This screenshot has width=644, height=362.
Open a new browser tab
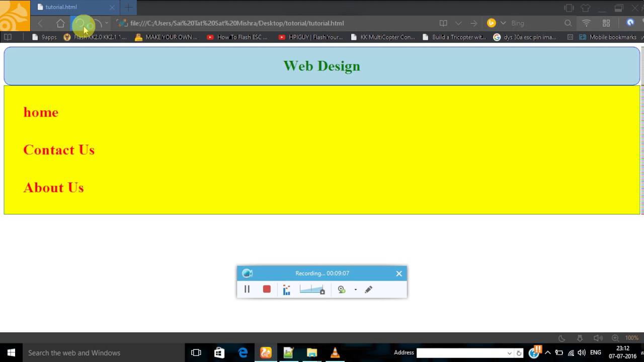point(128,7)
